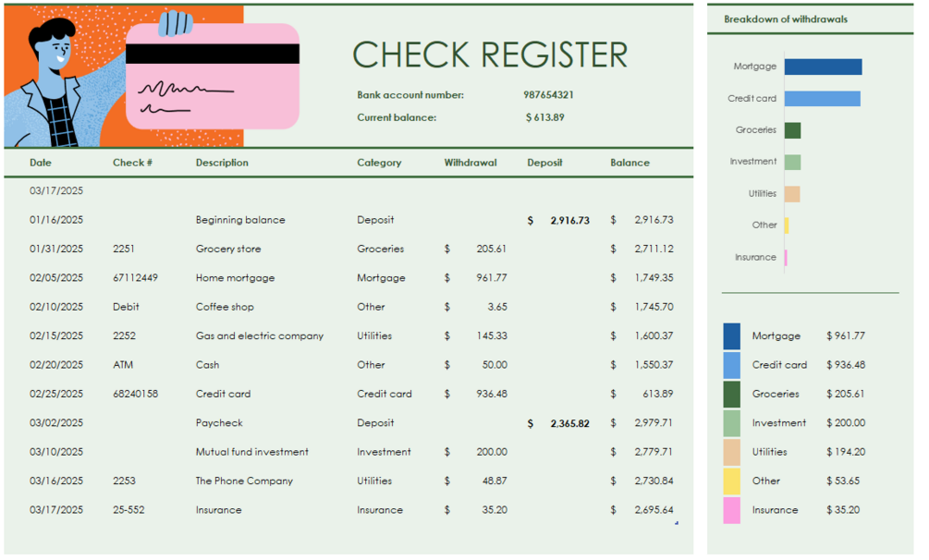
Task: Select the Mortgage bar in the chart
Action: coord(822,66)
